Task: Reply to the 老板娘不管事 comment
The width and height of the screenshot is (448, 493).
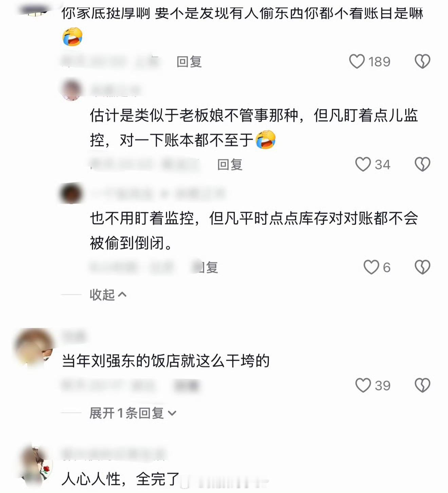Action: click(x=230, y=165)
